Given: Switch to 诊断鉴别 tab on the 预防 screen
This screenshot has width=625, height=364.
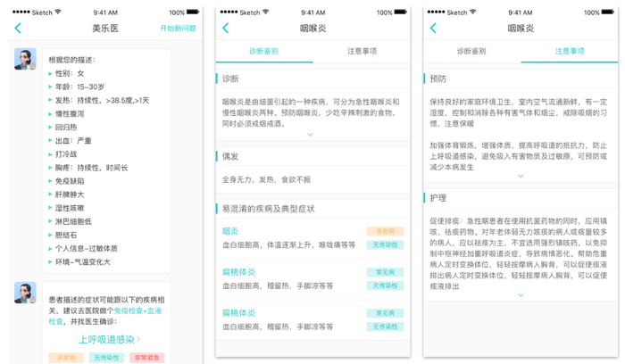Looking at the screenshot, I should (x=471, y=53).
